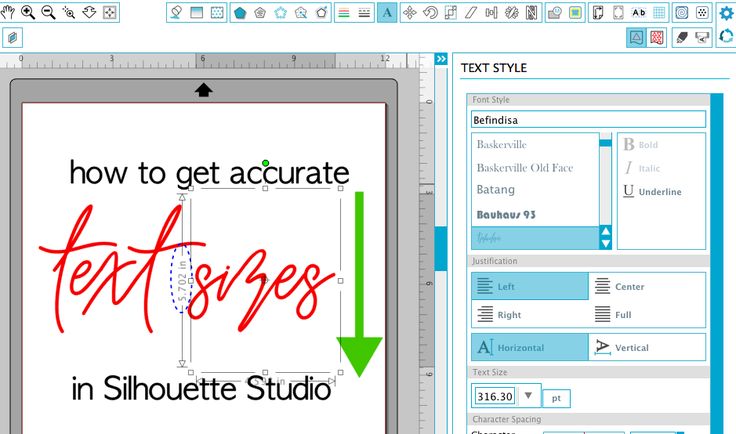The width and height of the screenshot is (736, 434).
Task: Open the Line Style colored lines panel
Action: [x=344, y=13]
